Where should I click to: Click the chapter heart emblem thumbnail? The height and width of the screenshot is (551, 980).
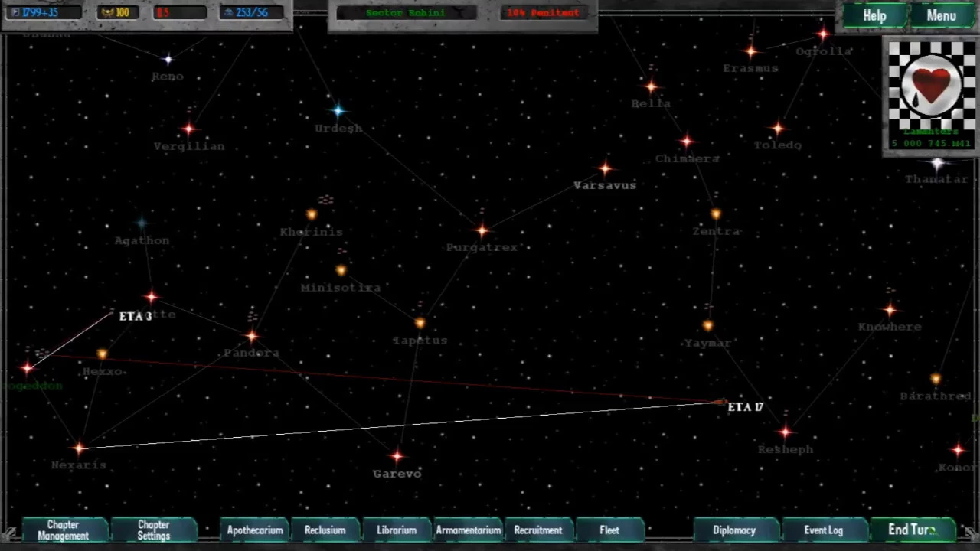931,84
